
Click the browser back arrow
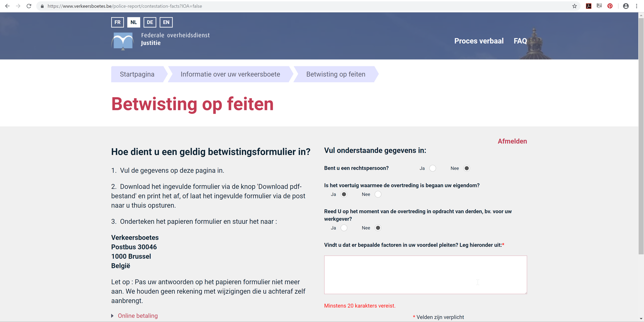[x=7, y=6]
